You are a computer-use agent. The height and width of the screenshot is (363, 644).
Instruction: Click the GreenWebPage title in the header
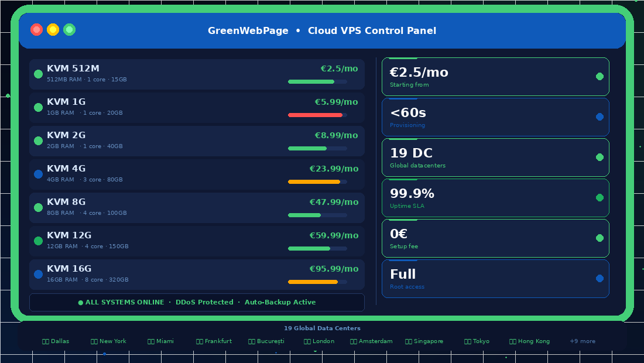click(x=248, y=30)
